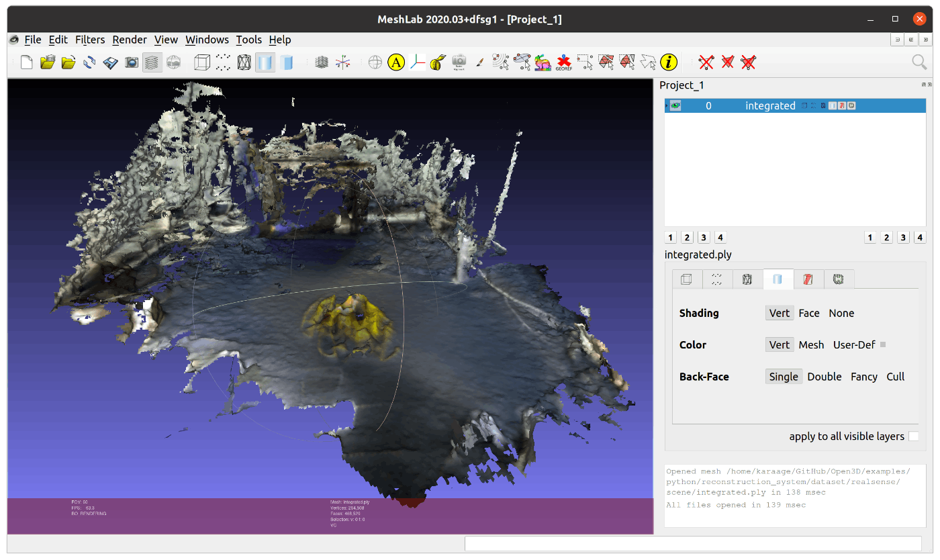Viewport: 940px width, 560px height.
Task: Tick apply to all visible layers checkbox
Action: pos(913,436)
